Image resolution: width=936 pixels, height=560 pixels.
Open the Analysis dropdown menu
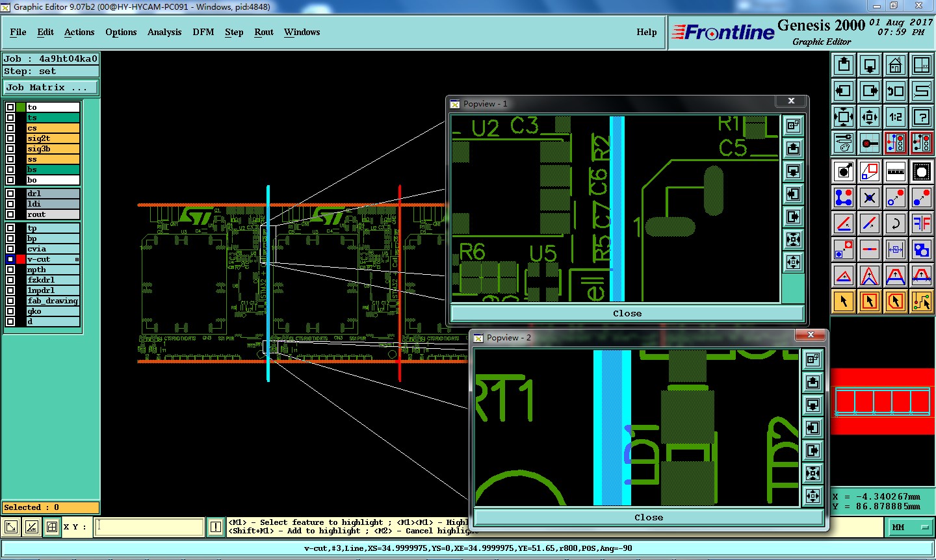tap(164, 32)
